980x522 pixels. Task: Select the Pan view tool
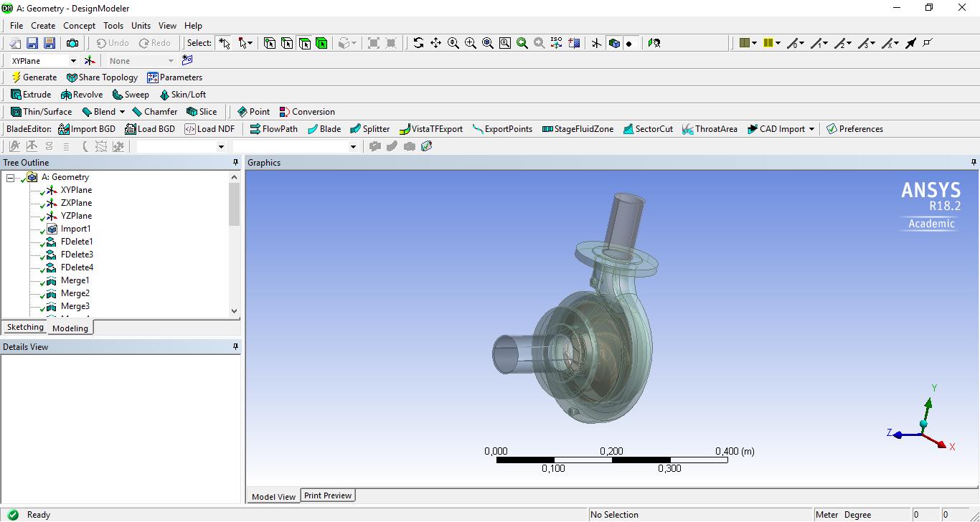[x=435, y=43]
